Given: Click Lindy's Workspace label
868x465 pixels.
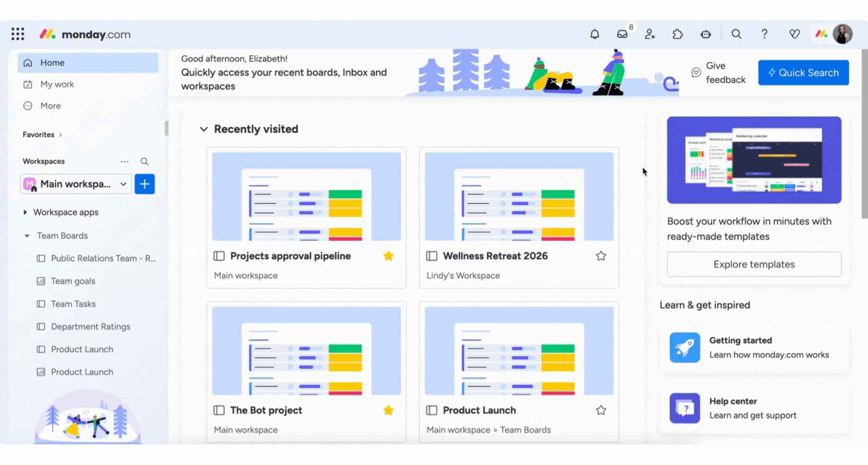Looking at the screenshot, I should (x=463, y=276).
